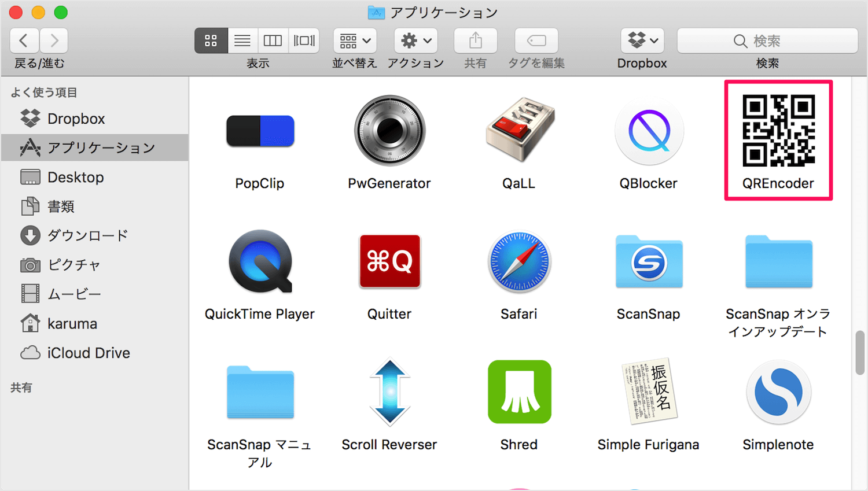
Task: Select the Simple Furigana app icon
Action: (x=649, y=392)
